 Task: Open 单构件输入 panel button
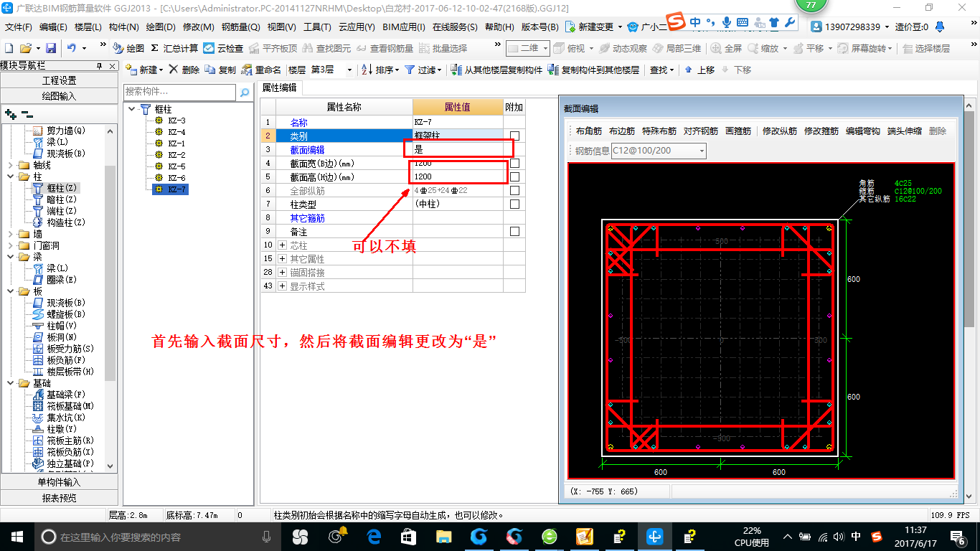tap(59, 482)
